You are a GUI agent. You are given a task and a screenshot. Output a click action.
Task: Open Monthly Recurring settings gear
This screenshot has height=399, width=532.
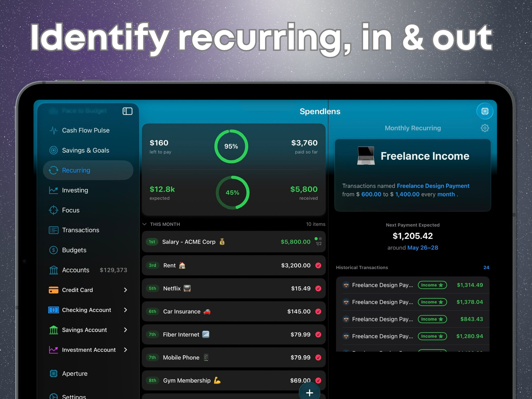(485, 128)
